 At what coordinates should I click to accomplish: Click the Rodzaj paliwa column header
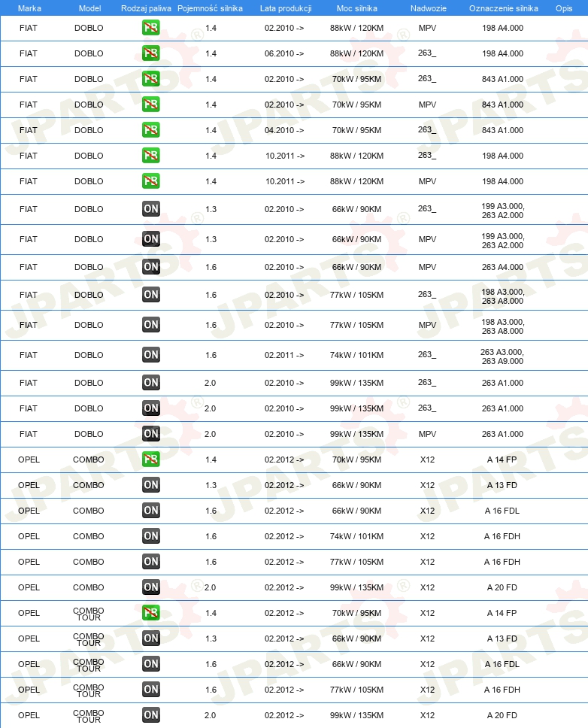tap(146, 8)
